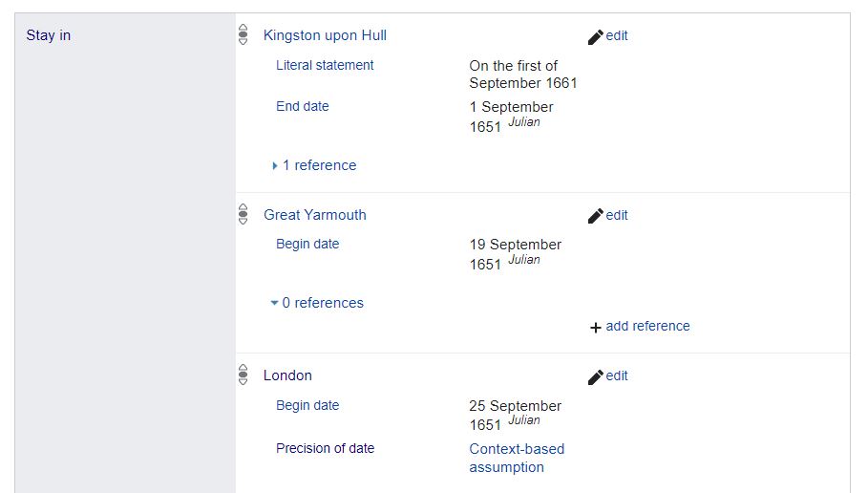Open the Stay in property link
The height and width of the screenshot is (493, 868).
(48, 35)
